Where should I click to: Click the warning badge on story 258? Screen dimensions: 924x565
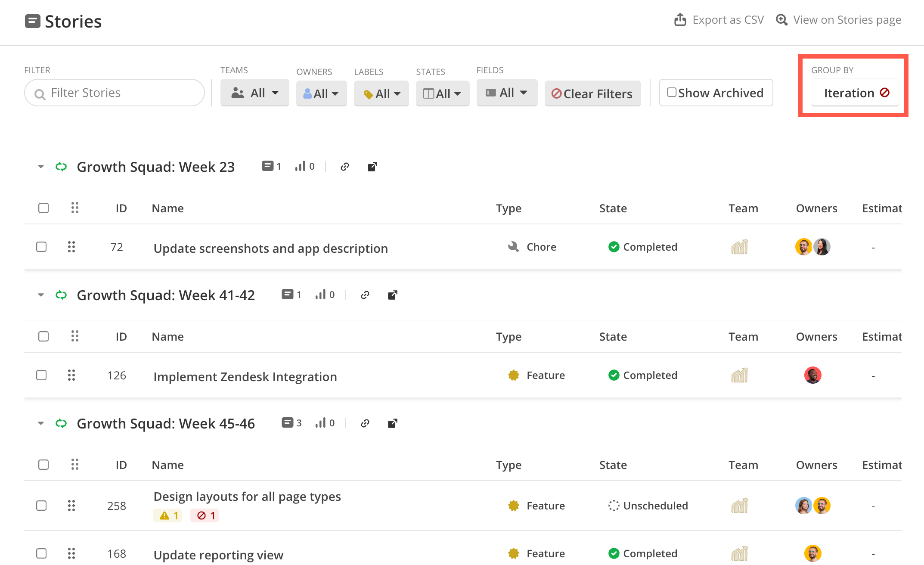168,515
